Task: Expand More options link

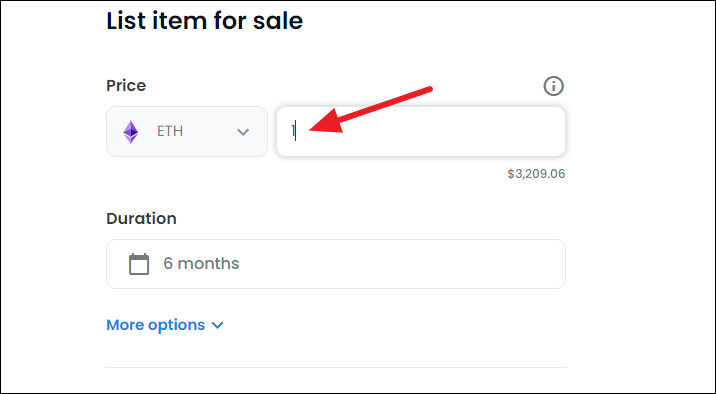Action: (x=156, y=325)
